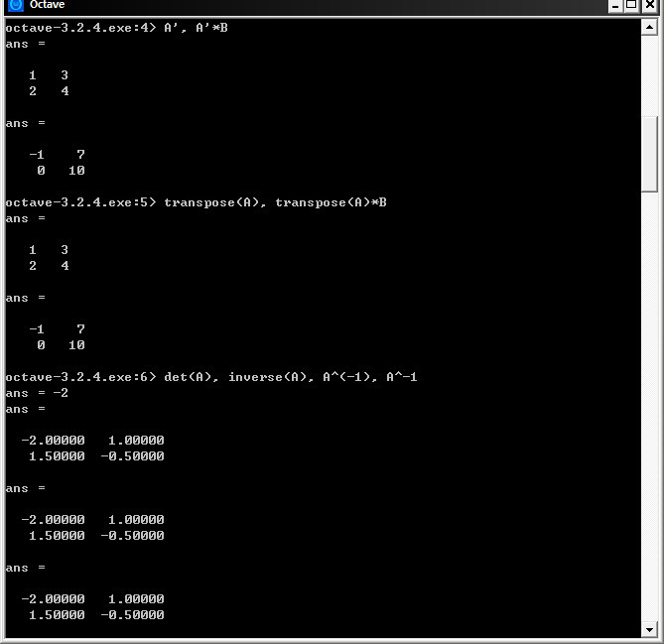Click the command line "A', A'*B"
The width and height of the screenshot is (664, 644).
196,28
